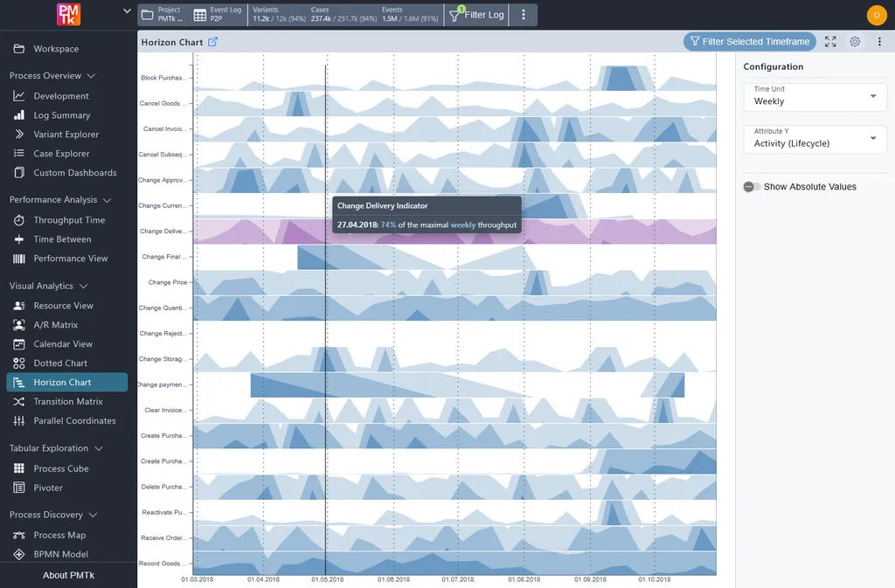Select Horizon Chart in the sidebar
Screen dimensions: 895x588
coord(66,382)
